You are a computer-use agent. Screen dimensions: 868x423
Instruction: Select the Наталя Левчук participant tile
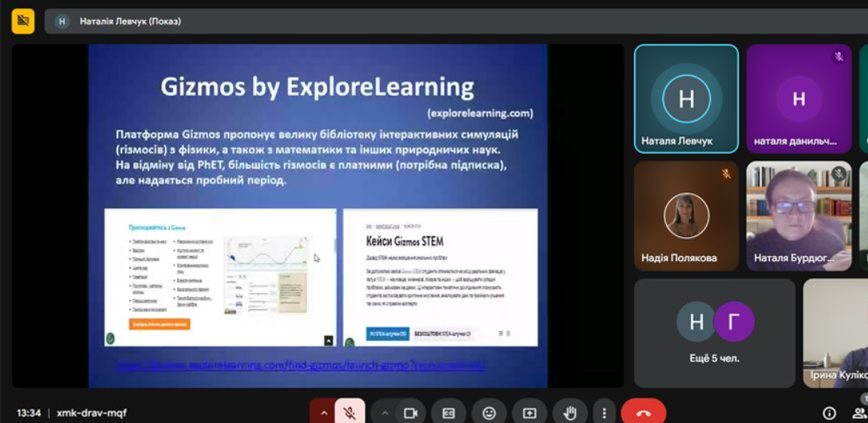point(686,98)
